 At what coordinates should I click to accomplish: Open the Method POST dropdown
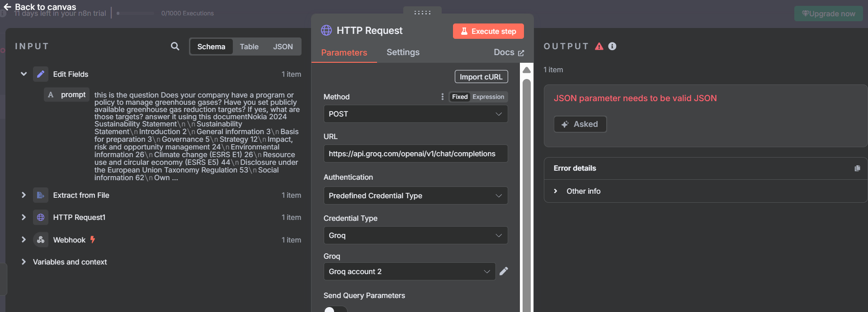tap(415, 114)
